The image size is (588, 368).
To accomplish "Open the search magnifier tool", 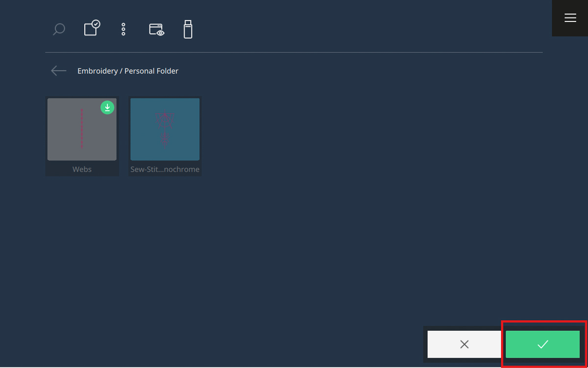I will (59, 30).
